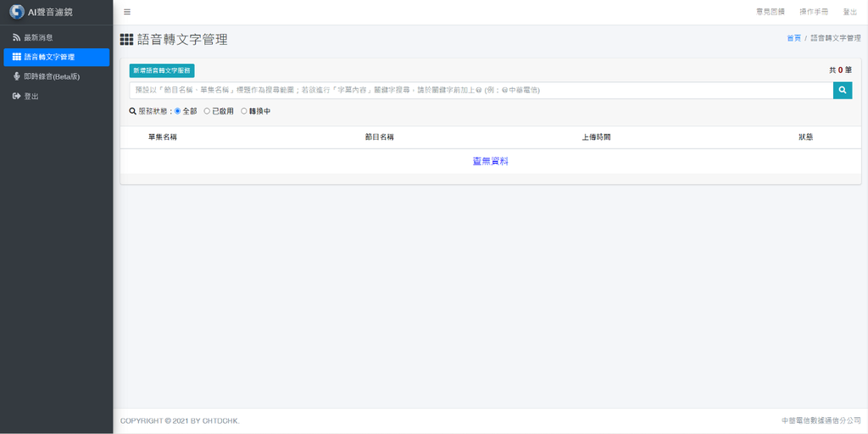868x434 pixels.
Task: Click the 服務狀態 filter label
Action: coord(153,111)
